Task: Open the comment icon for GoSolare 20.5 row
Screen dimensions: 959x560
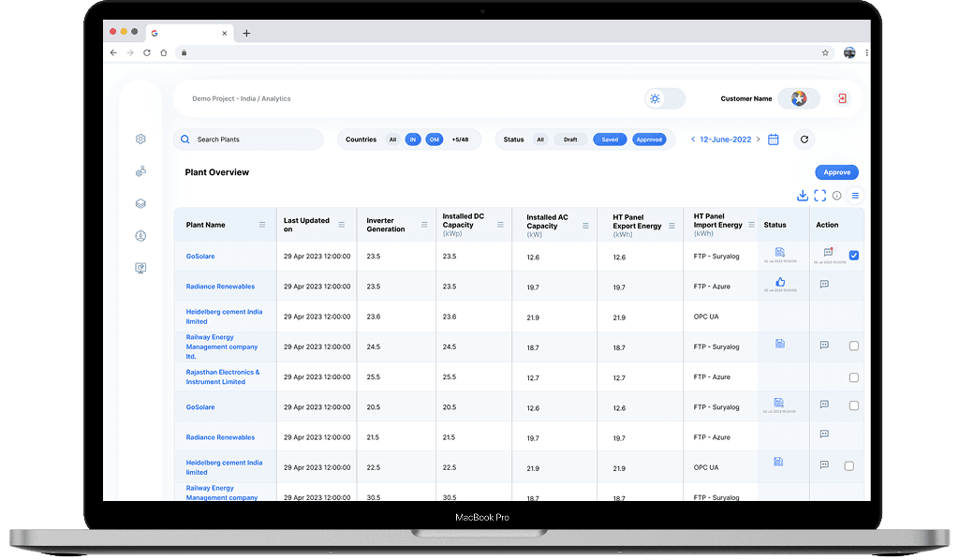Action: [x=824, y=405]
